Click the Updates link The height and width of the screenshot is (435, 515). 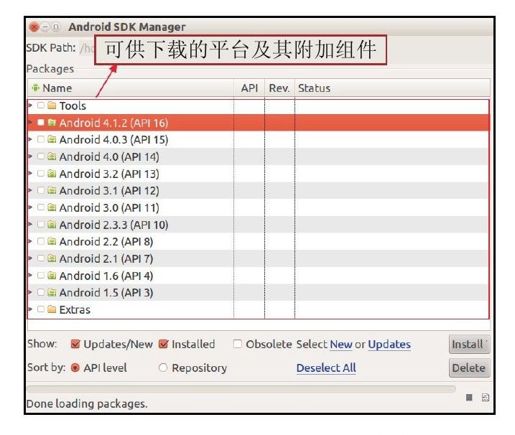[389, 344]
